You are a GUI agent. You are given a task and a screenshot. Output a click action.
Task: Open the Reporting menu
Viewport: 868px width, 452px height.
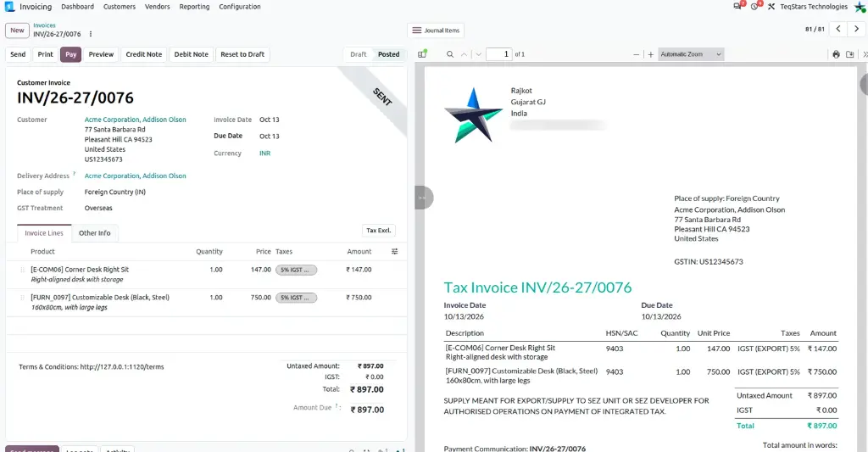194,7
